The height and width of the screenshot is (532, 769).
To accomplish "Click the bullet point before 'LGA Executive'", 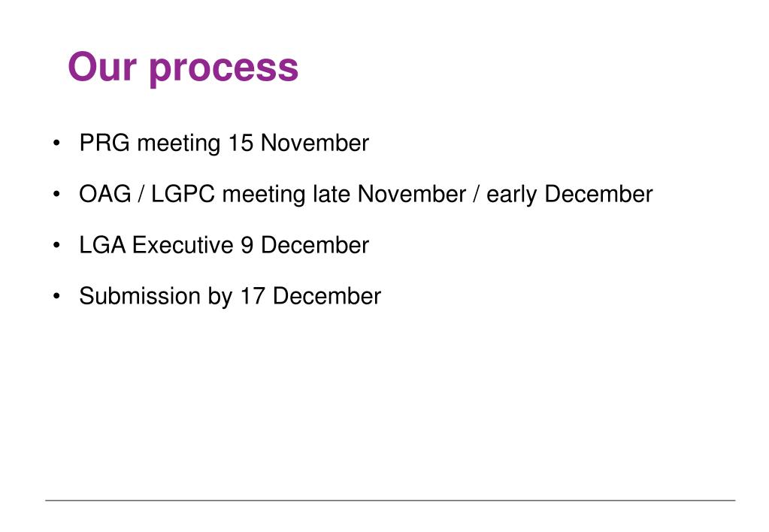I will click(x=56, y=245).
